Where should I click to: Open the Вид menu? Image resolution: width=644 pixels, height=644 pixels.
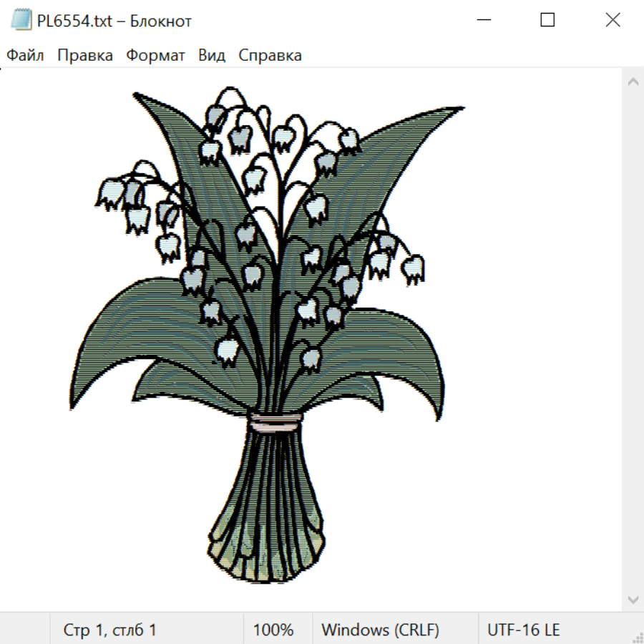pyautogui.click(x=212, y=56)
